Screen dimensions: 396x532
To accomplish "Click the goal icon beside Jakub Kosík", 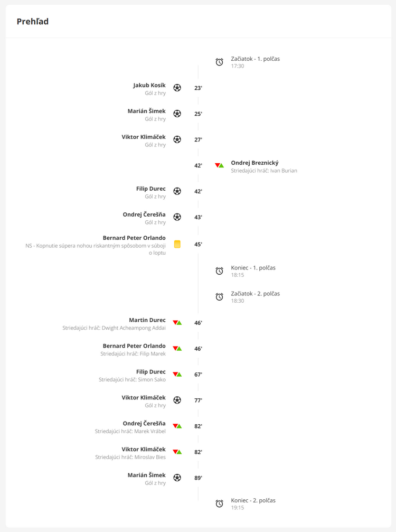I will [x=177, y=88].
